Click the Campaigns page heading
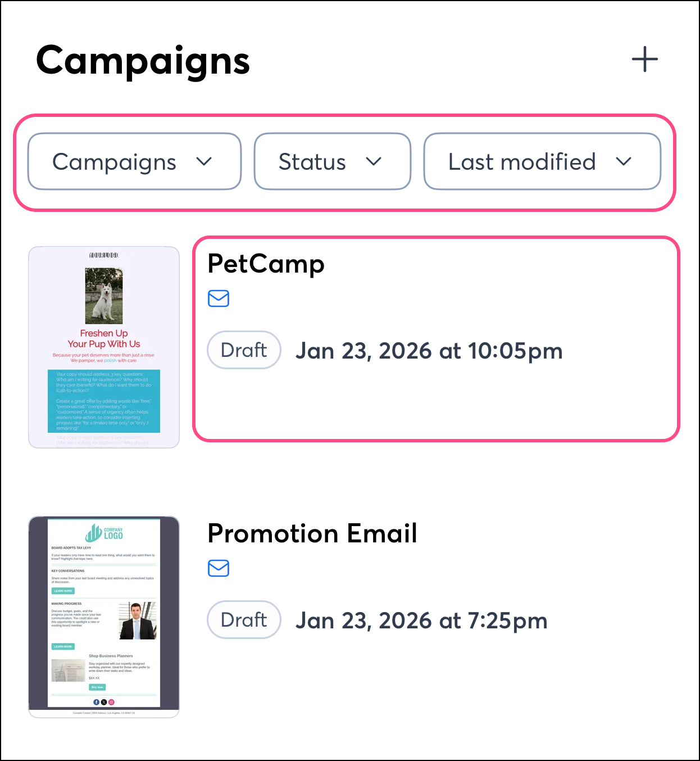The height and width of the screenshot is (761, 700). pos(143,61)
